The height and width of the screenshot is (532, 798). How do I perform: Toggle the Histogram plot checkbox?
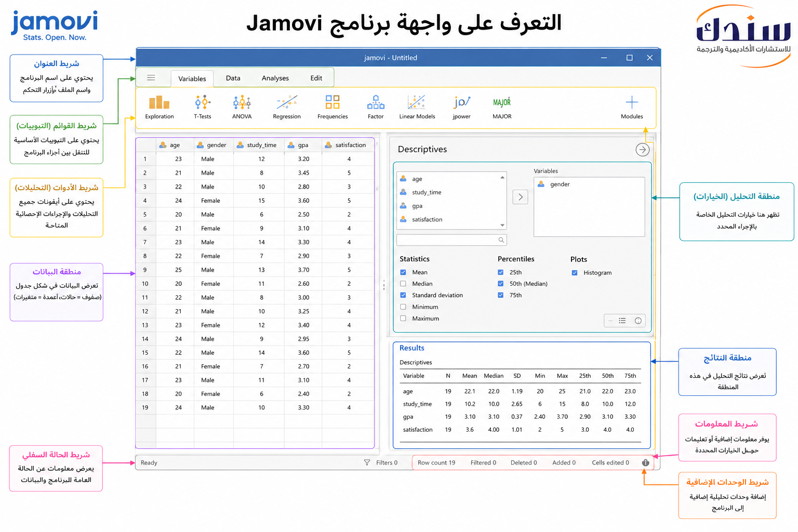tap(575, 273)
